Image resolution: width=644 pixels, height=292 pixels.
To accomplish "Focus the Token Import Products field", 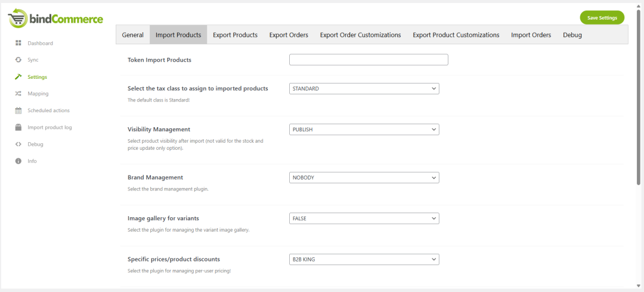I will [369, 60].
